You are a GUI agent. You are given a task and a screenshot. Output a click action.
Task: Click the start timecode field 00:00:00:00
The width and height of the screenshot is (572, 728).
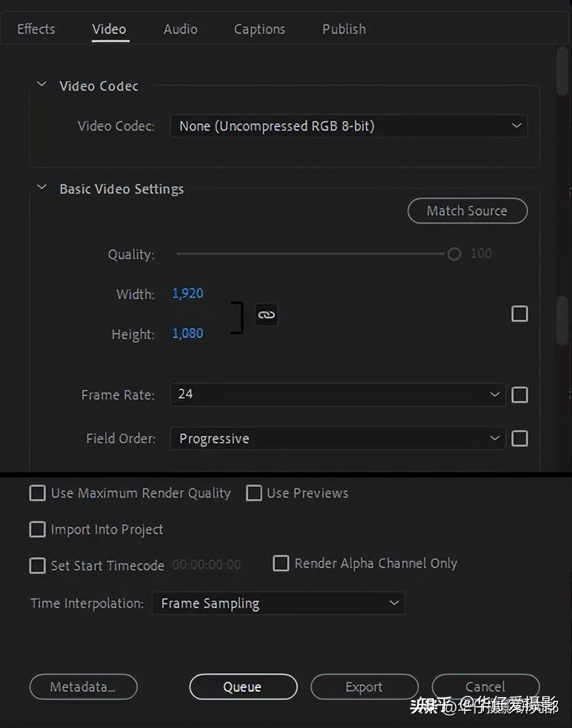pyautogui.click(x=207, y=564)
